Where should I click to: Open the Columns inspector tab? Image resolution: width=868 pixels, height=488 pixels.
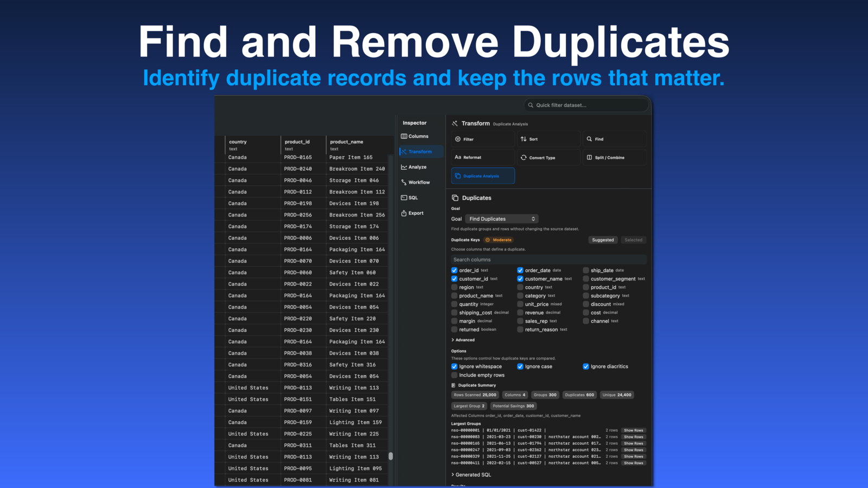tap(415, 136)
